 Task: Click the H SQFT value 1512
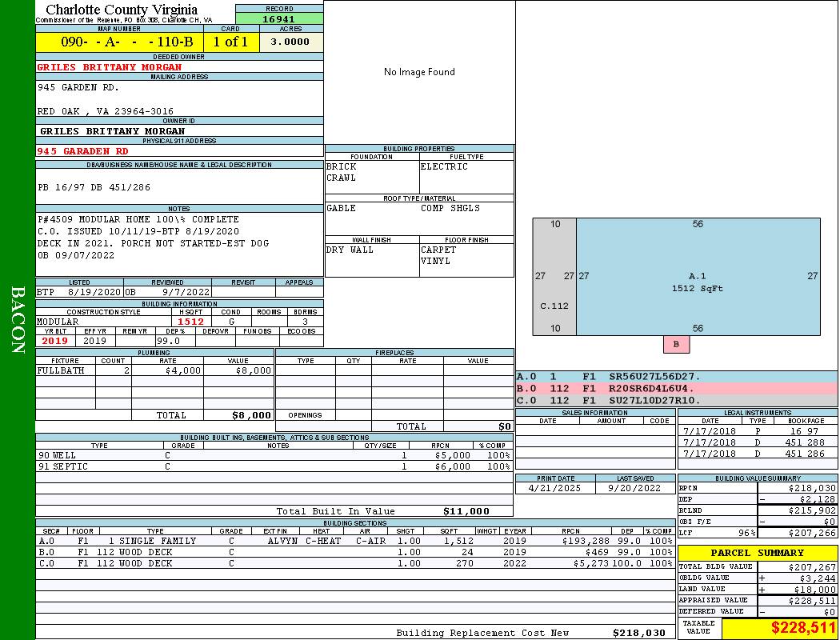pos(190,322)
